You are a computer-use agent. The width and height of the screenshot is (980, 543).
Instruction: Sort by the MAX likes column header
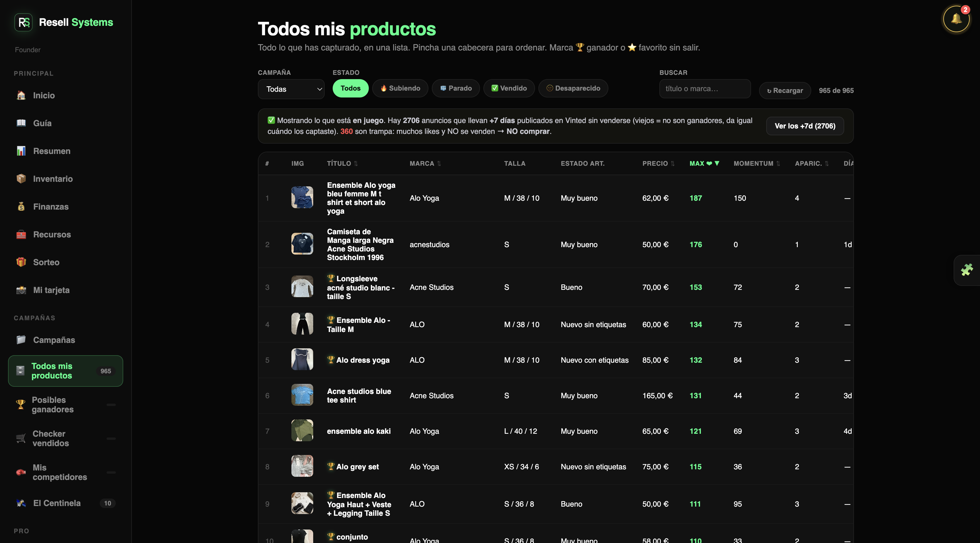coord(704,163)
